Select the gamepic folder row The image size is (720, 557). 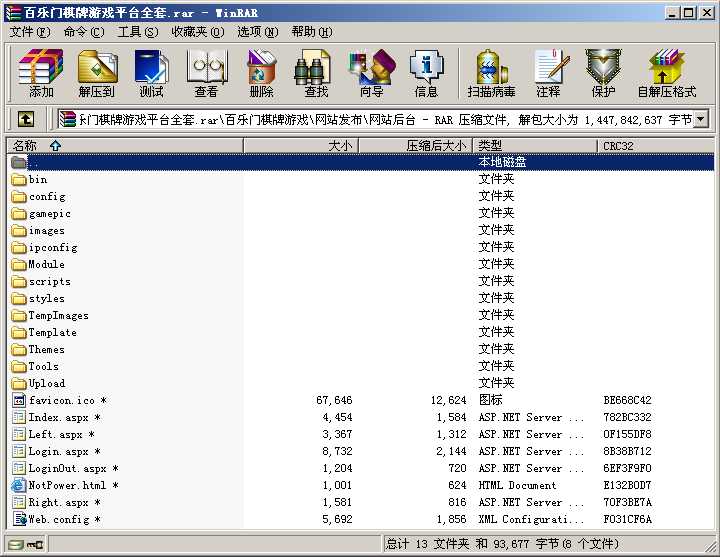coord(361,214)
